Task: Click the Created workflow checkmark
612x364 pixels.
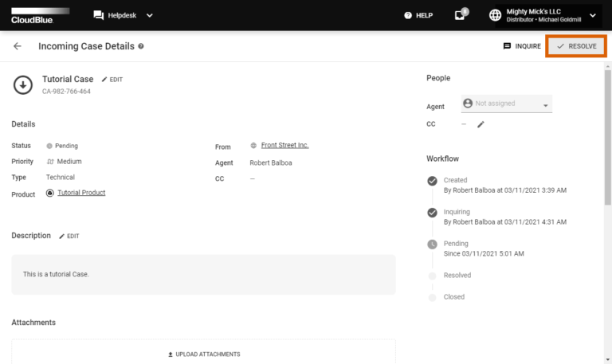Action: (x=432, y=181)
